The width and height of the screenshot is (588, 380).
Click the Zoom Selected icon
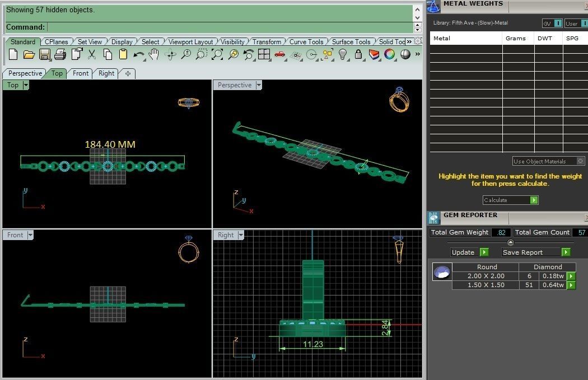234,55
